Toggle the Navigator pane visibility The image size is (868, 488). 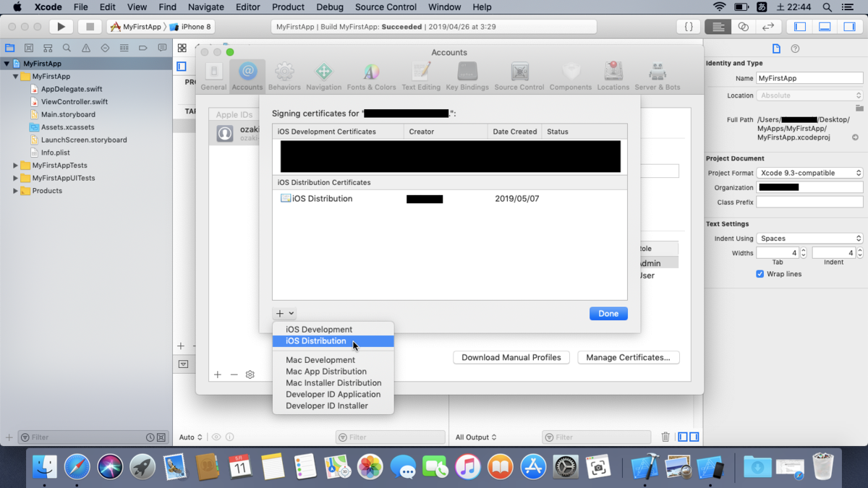click(800, 27)
